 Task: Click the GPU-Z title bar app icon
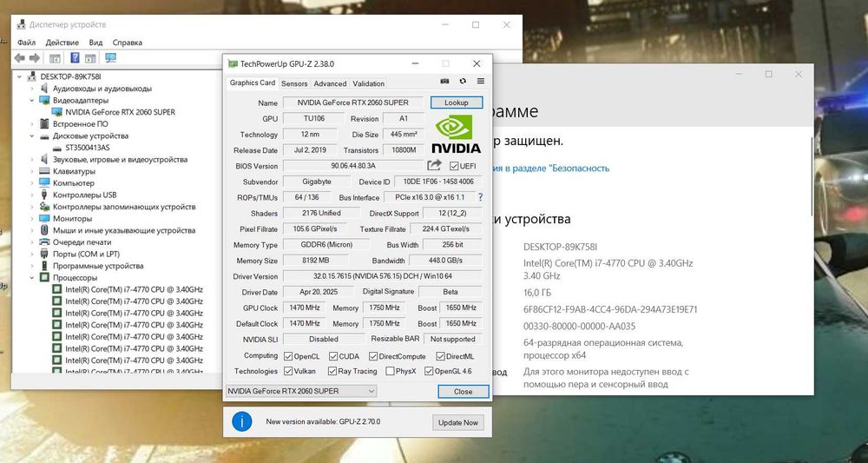[x=233, y=64]
